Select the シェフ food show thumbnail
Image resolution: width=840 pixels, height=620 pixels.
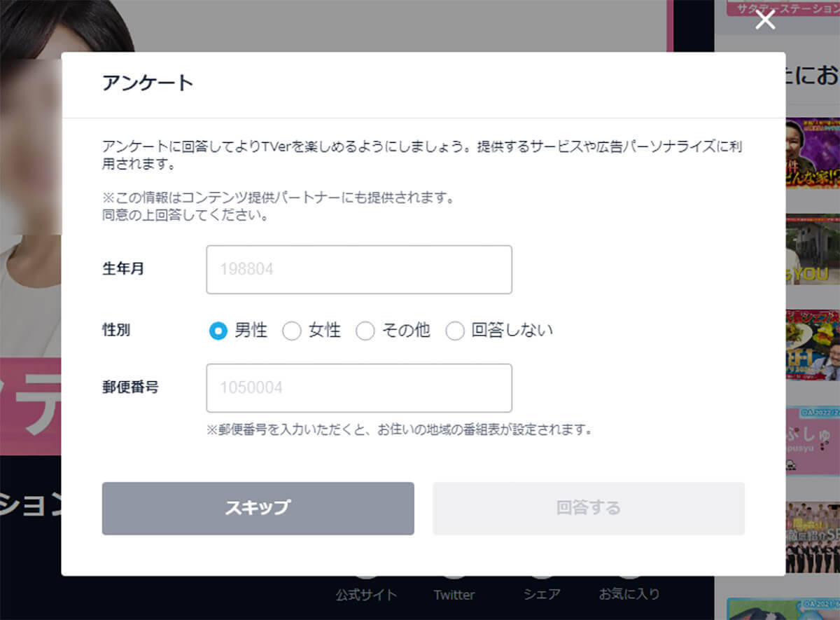813,345
